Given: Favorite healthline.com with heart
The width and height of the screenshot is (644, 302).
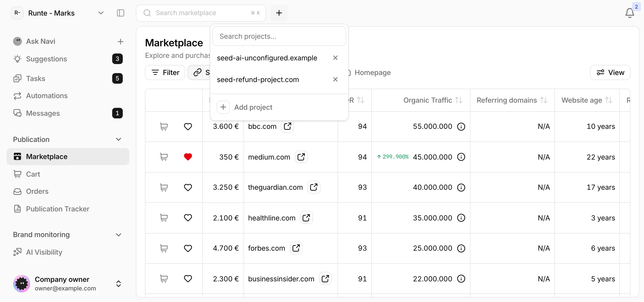Looking at the screenshot, I should click(188, 218).
